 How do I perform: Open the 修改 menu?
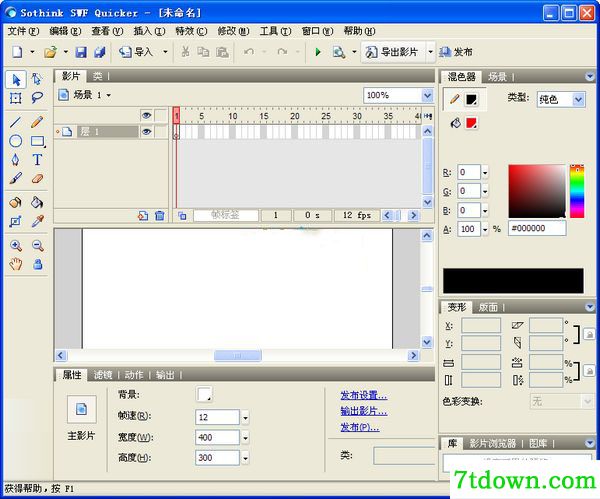coord(233,31)
